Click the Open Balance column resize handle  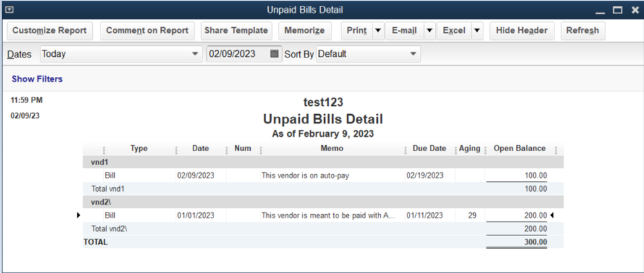click(x=560, y=149)
